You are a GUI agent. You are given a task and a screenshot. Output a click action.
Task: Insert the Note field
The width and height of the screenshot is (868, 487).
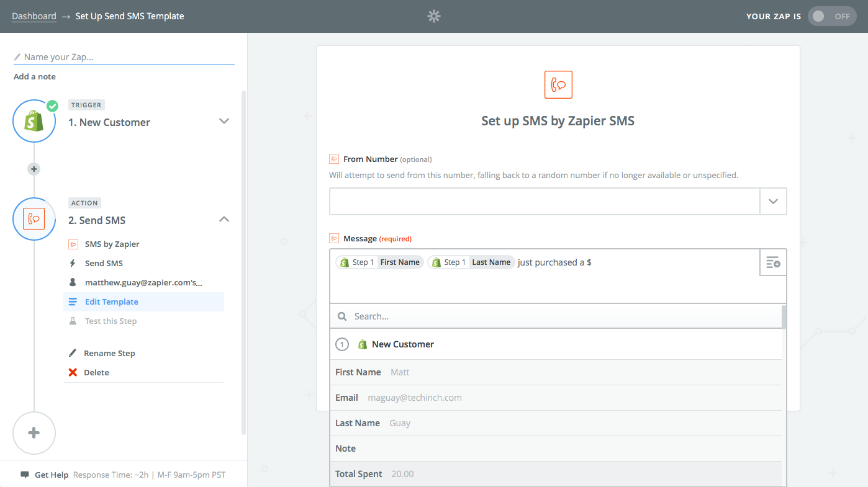click(556, 449)
